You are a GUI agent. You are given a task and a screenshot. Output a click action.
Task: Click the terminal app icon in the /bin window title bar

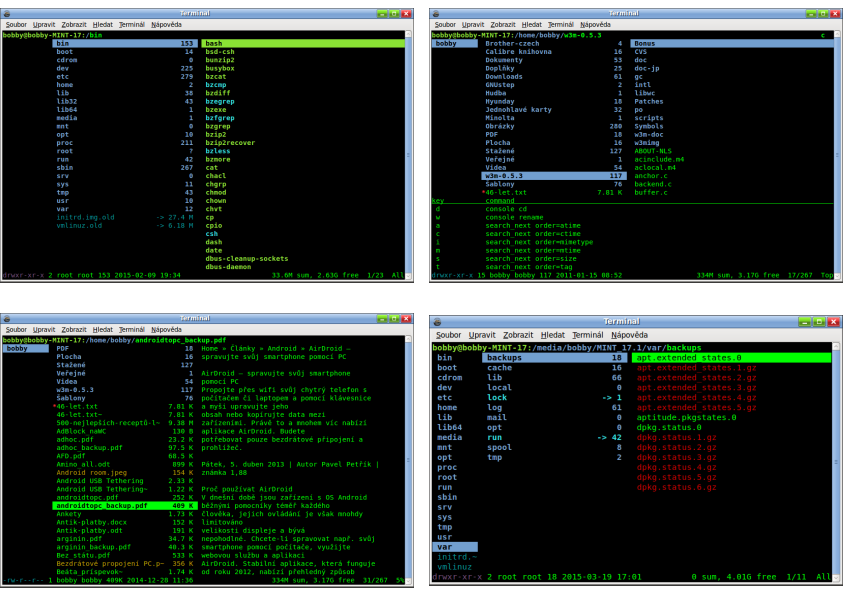tap(7, 13)
